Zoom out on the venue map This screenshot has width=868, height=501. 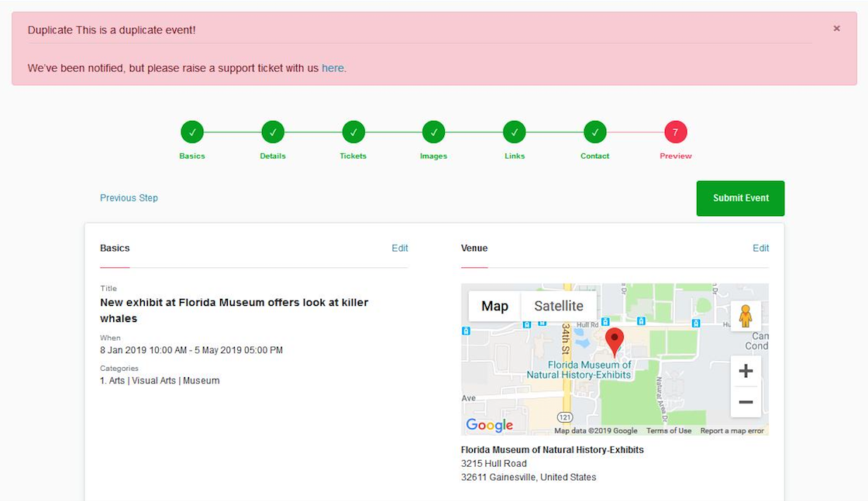tap(746, 402)
